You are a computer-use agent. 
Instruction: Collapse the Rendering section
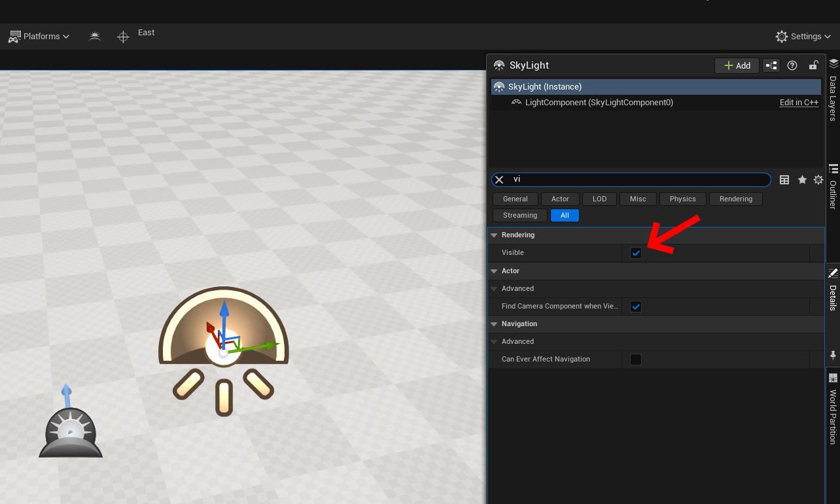[x=494, y=235]
